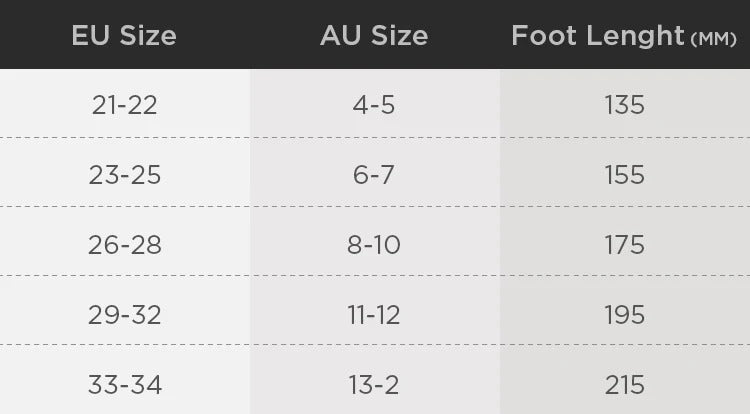
Task: Click the AU size 6-7 cell
Action: click(374, 175)
